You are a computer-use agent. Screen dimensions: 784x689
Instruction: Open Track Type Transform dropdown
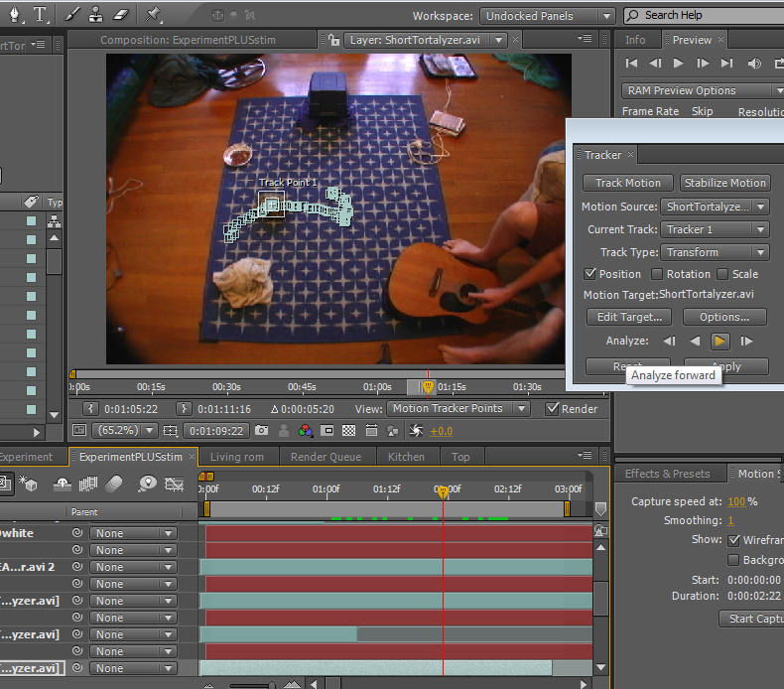(715, 252)
